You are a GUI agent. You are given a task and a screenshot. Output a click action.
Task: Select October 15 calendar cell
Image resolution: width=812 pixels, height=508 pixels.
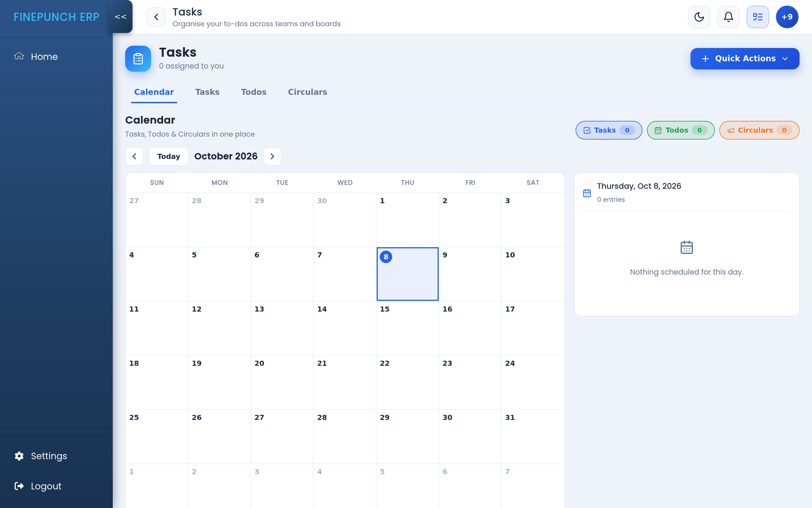click(407, 328)
